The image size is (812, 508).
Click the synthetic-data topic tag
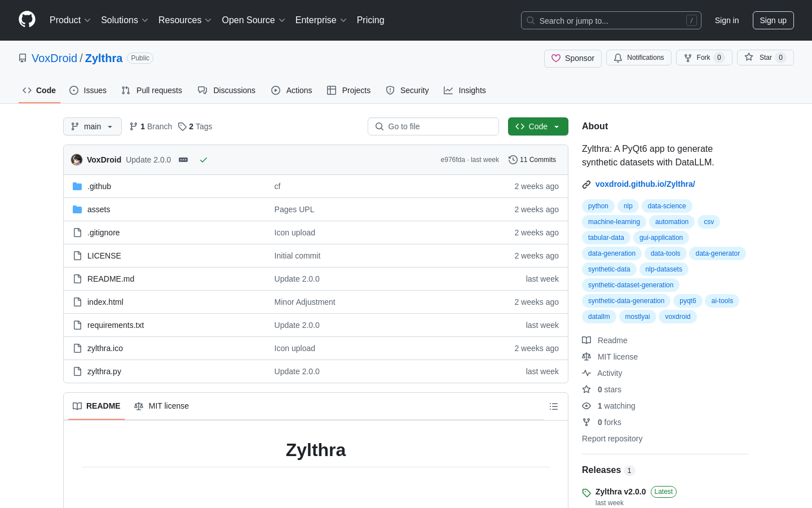point(609,269)
